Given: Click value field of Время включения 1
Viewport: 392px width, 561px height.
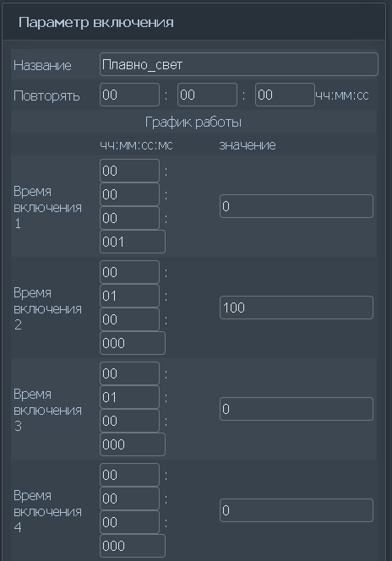Looking at the screenshot, I should (297, 206).
